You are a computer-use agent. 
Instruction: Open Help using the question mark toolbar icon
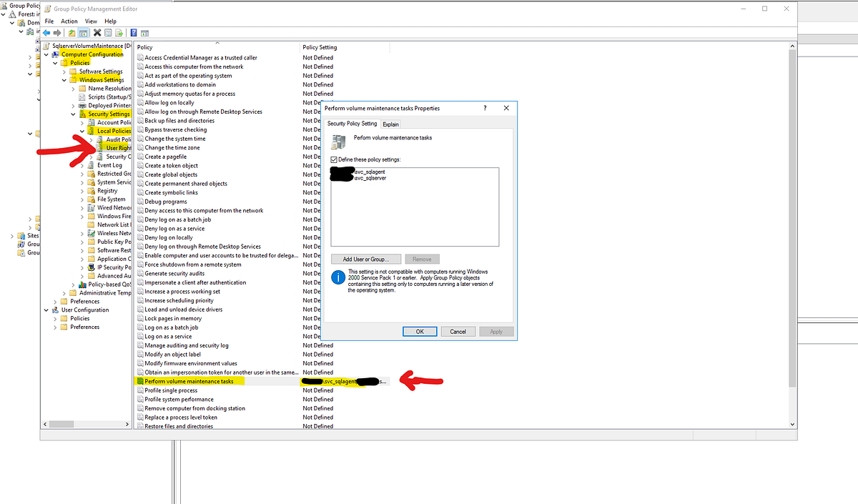tap(134, 32)
